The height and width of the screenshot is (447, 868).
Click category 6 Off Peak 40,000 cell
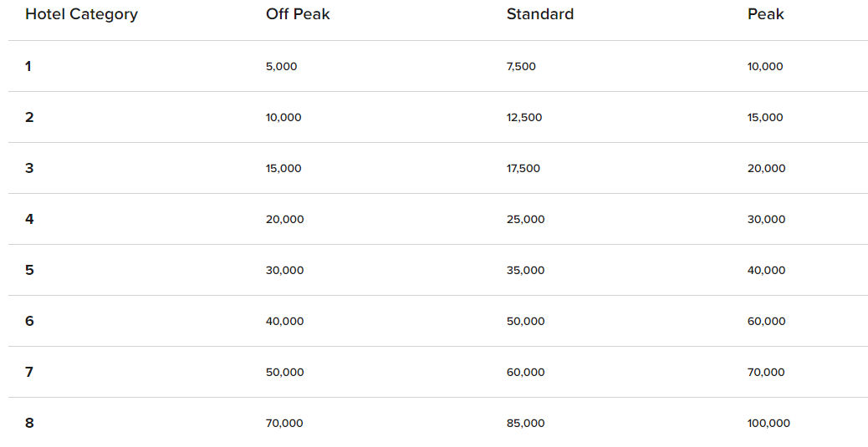[284, 322]
